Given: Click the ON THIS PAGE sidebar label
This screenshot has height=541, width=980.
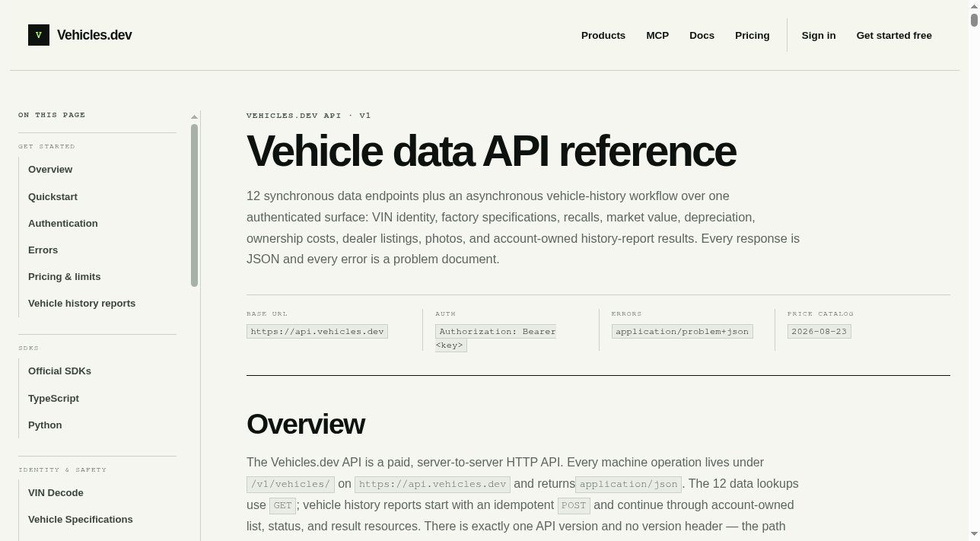Looking at the screenshot, I should click(52, 115).
